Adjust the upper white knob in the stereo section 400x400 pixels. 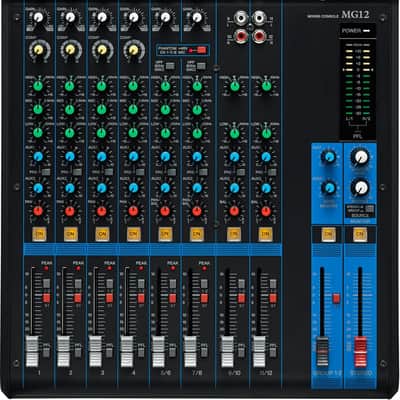[360, 157]
